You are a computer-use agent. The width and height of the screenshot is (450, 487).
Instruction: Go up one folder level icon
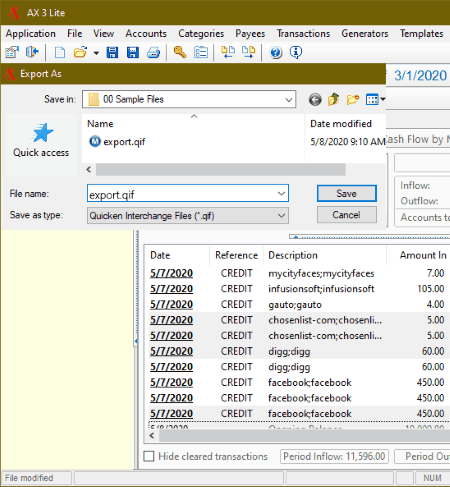[333, 99]
